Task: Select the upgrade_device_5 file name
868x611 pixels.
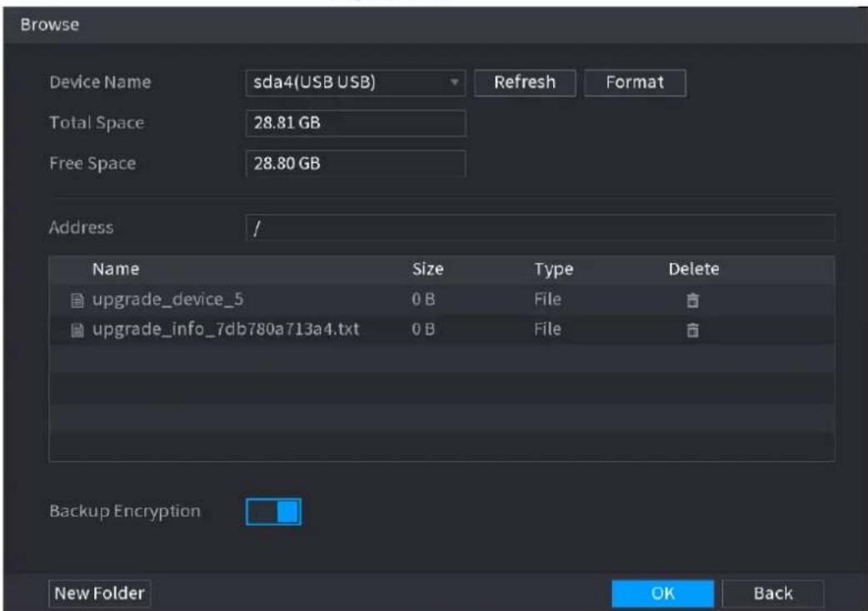Action: (167, 300)
